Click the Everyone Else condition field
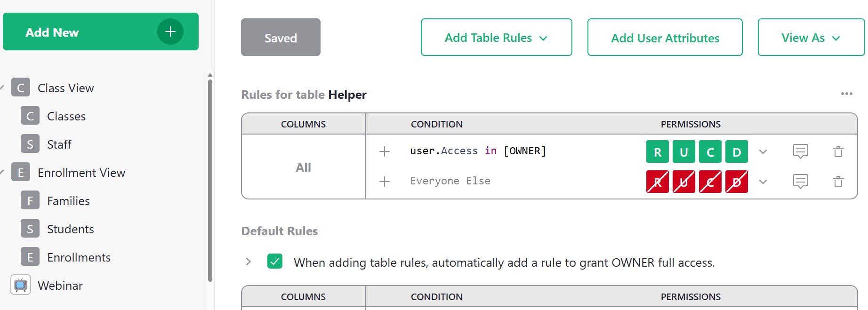The height and width of the screenshot is (310, 868). [450, 181]
